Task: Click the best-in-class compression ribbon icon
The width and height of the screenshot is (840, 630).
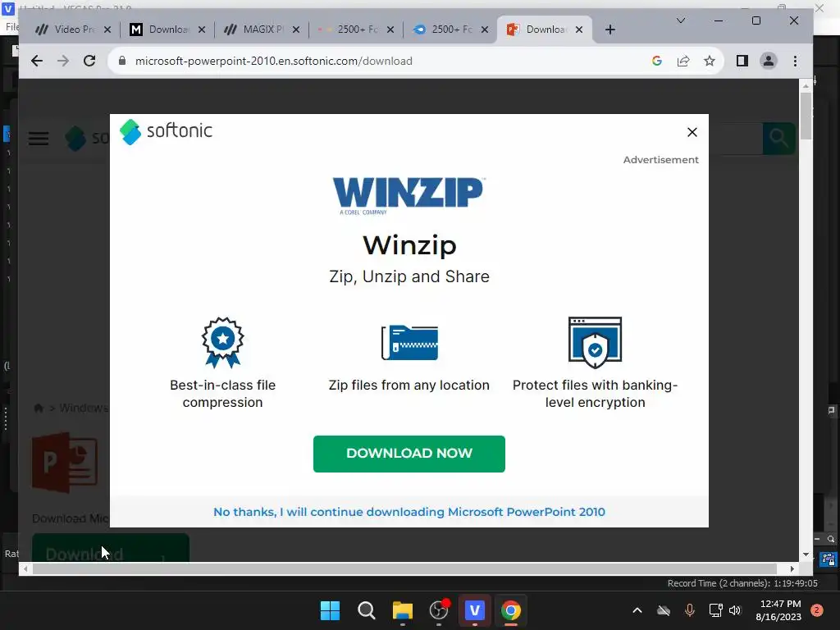Action: point(222,342)
